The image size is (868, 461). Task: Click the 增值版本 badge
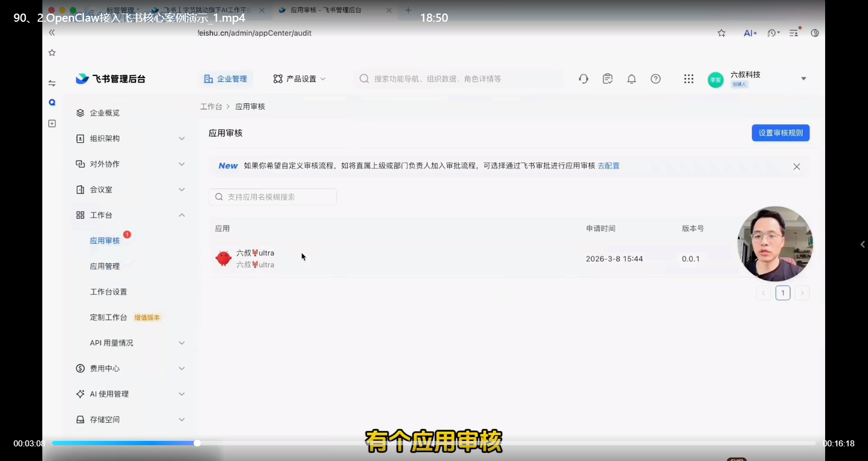tap(147, 318)
